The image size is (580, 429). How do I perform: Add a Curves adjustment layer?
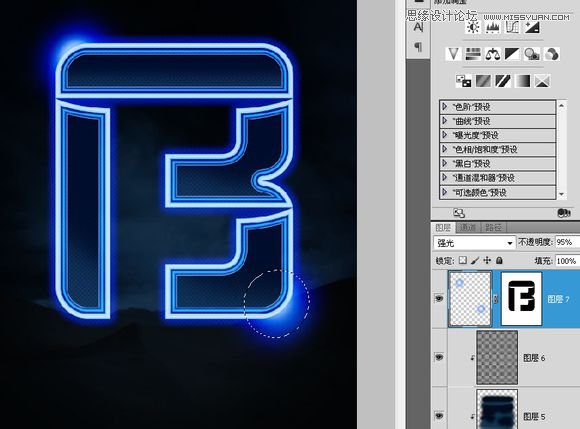click(512, 27)
